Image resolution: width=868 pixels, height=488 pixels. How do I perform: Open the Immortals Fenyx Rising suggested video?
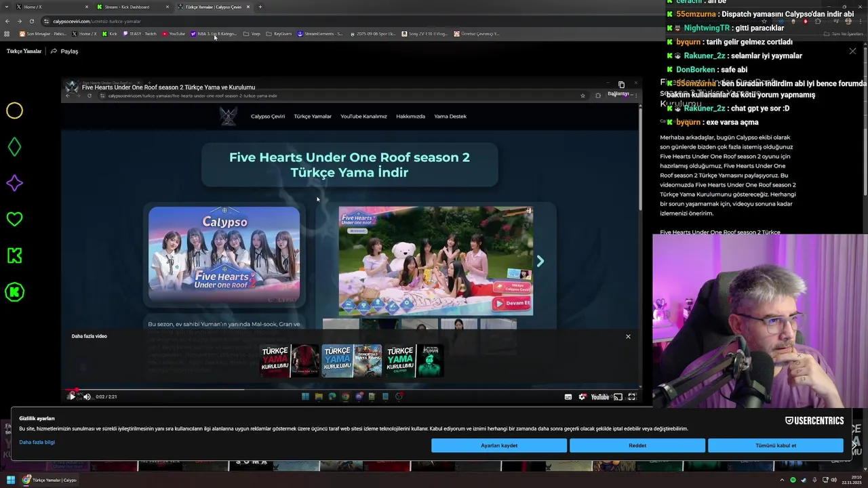pyautogui.click(x=352, y=361)
